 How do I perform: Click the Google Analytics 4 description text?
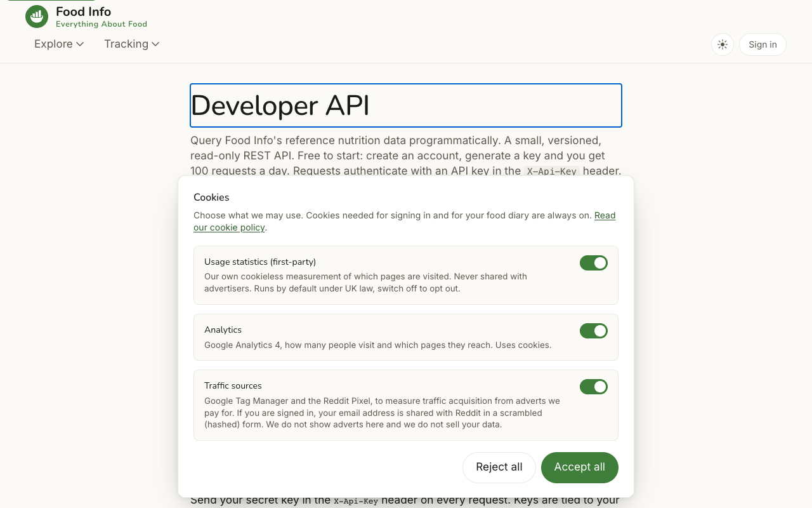pos(377,345)
